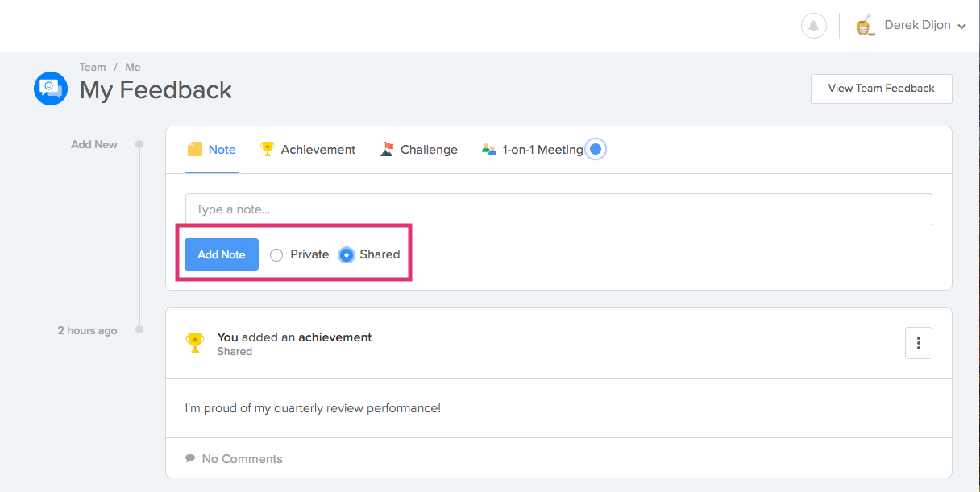Go to the Team breadcrumb link
The height and width of the screenshot is (492, 980).
tap(93, 67)
